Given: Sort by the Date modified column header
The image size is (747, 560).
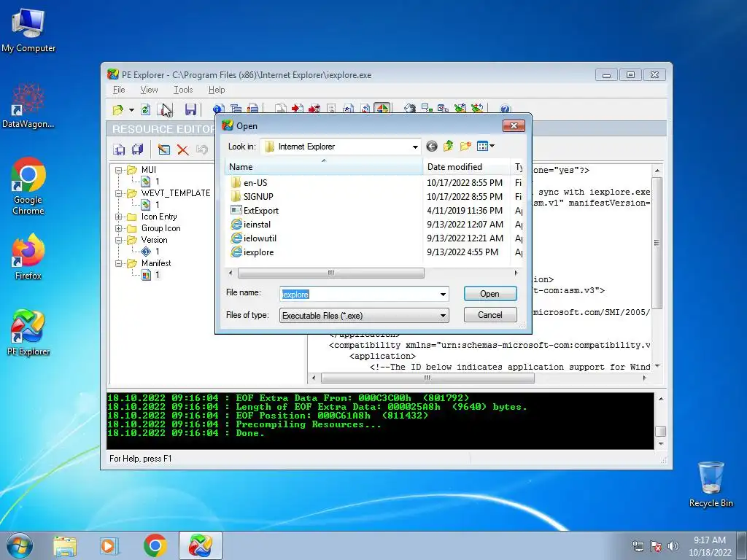Looking at the screenshot, I should (466, 167).
